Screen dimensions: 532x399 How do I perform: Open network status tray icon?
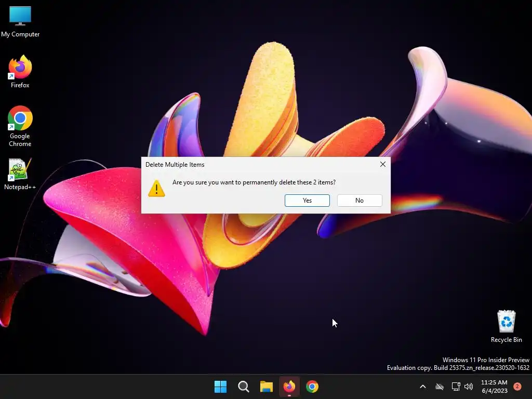pos(456,387)
